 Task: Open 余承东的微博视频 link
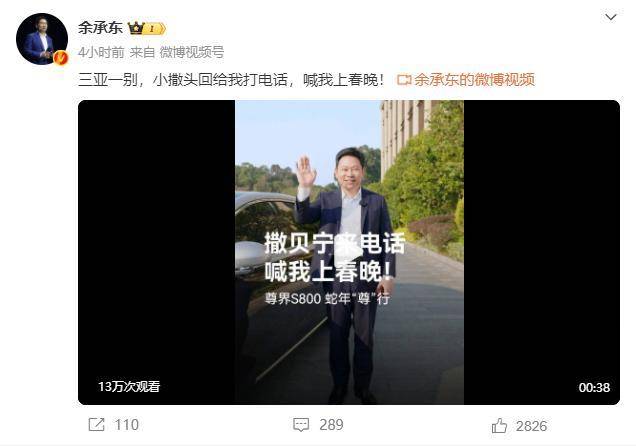(x=474, y=80)
